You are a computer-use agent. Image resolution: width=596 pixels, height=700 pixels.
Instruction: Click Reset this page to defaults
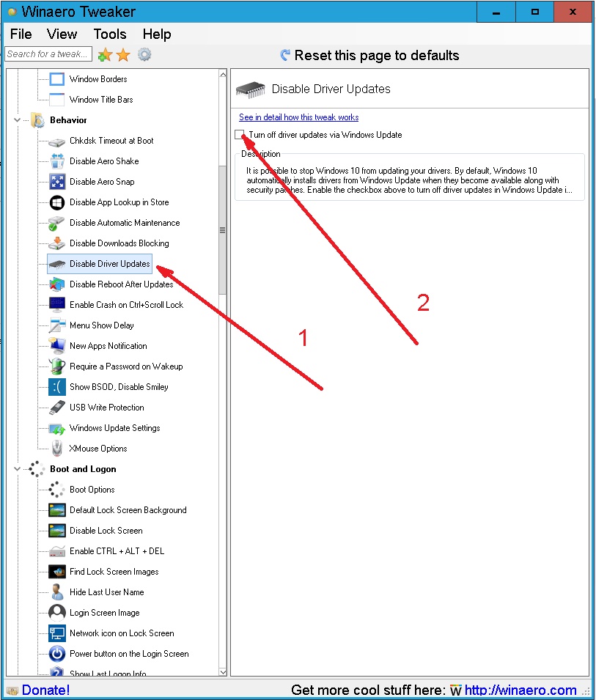(x=369, y=56)
